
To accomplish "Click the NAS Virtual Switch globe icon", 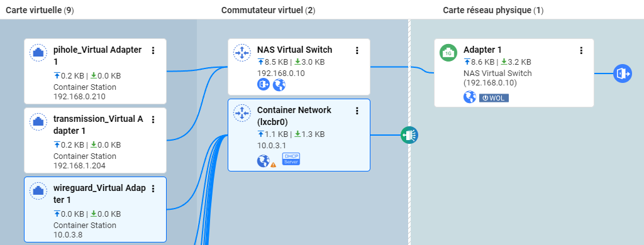I will click(x=279, y=85).
